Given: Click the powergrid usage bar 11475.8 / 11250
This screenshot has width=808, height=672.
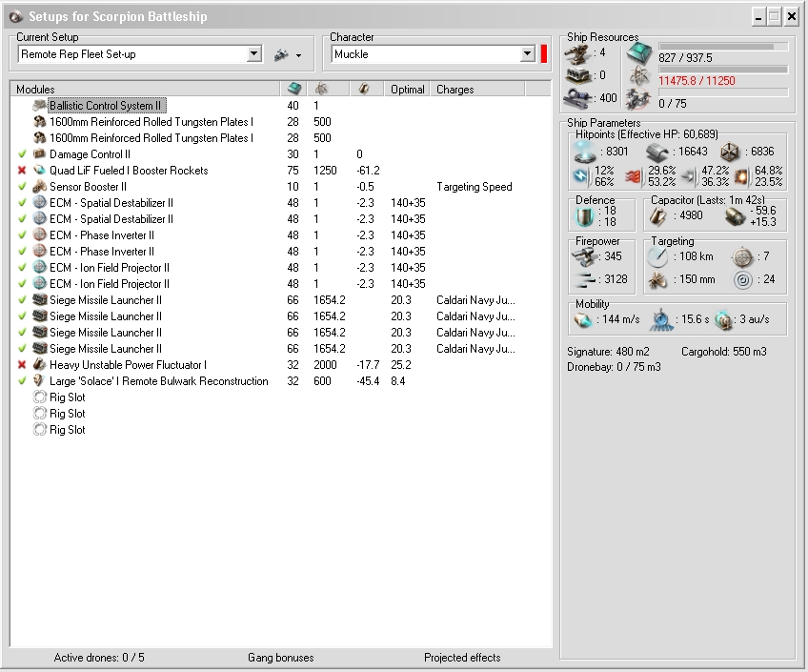Looking at the screenshot, I should coord(723,70).
